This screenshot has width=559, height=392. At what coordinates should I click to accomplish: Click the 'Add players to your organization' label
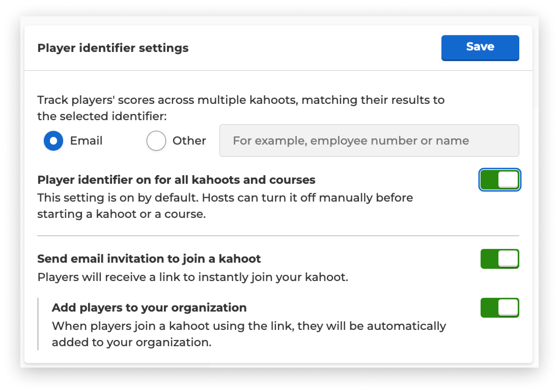pyautogui.click(x=149, y=307)
